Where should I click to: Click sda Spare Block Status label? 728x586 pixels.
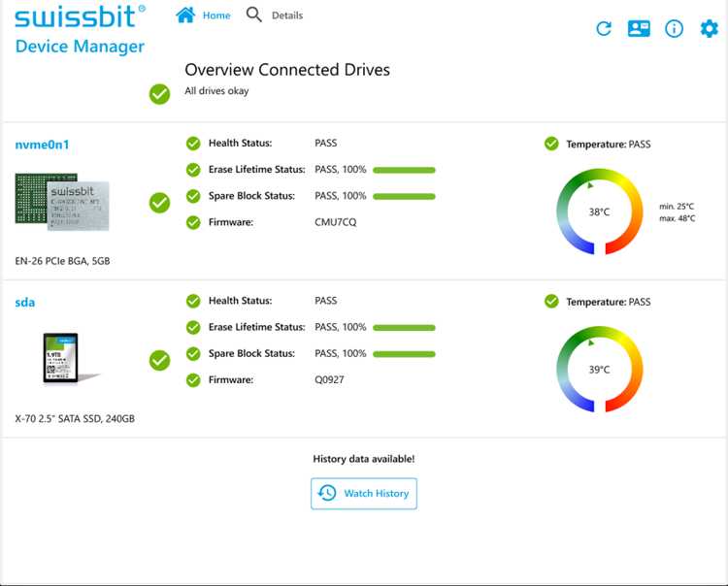[251, 353]
